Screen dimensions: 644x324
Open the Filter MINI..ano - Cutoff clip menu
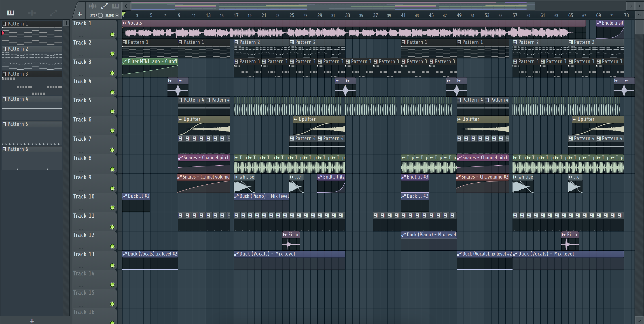(125, 62)
